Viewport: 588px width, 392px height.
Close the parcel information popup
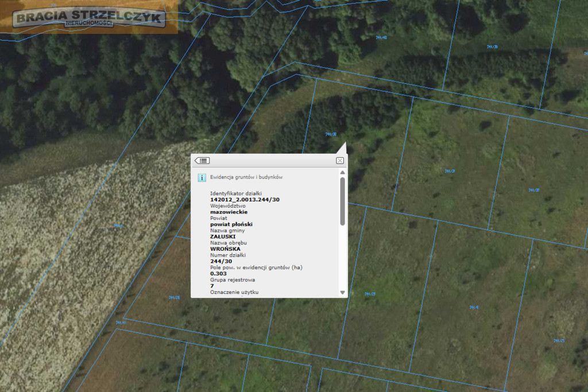(340, 161)
